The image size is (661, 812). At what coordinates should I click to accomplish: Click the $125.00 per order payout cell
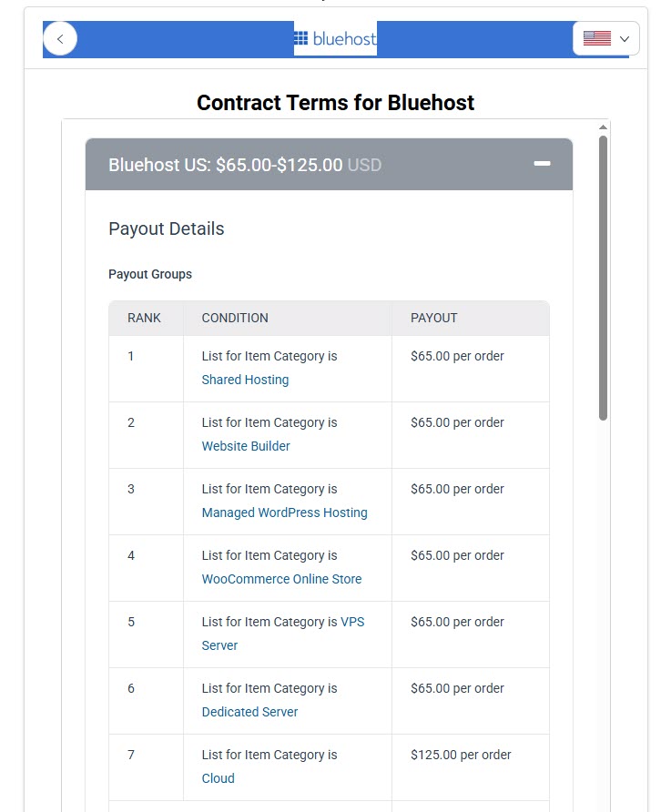point(461,755)
